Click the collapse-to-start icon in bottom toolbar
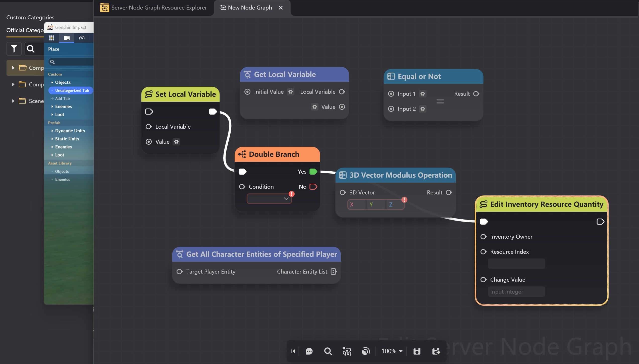The height and width of the screenshot is (364, 639). [x=293, y=351]
